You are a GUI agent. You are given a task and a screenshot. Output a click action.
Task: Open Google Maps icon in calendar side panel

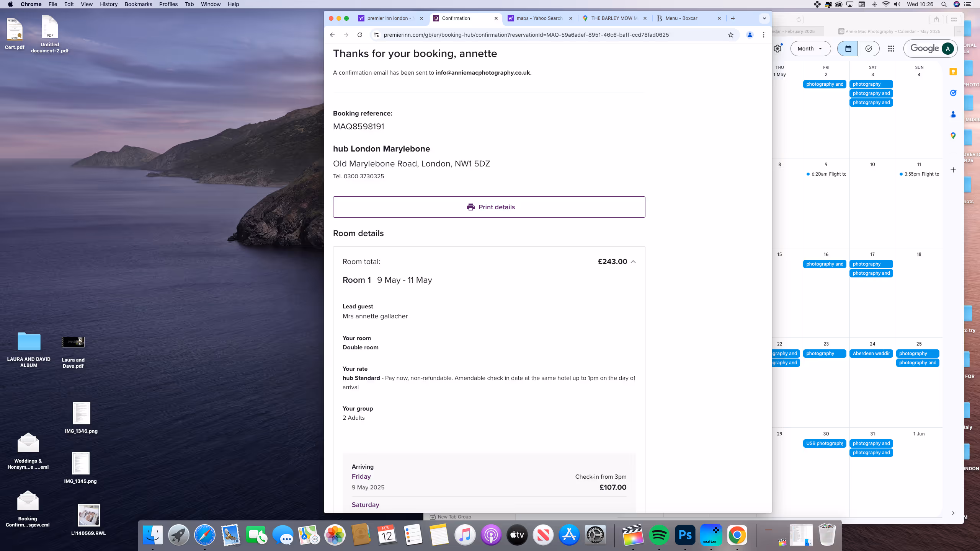click(x=953, y=136)
